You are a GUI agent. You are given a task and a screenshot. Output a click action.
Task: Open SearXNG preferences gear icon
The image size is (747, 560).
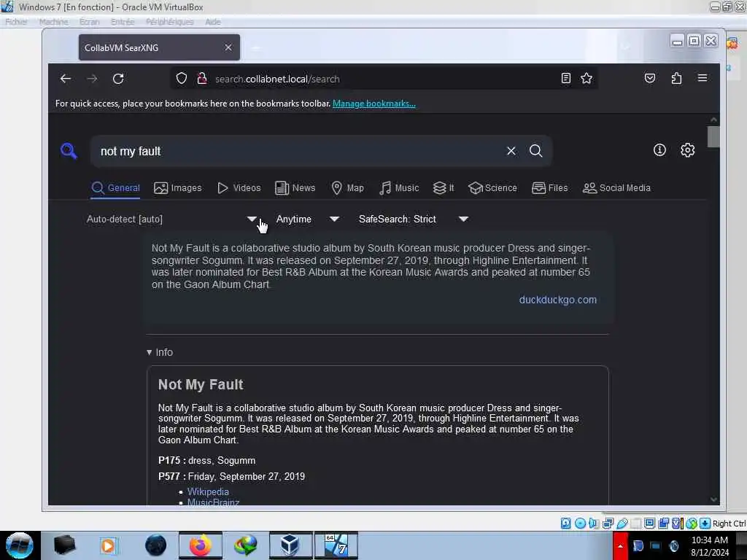[687, 150]
